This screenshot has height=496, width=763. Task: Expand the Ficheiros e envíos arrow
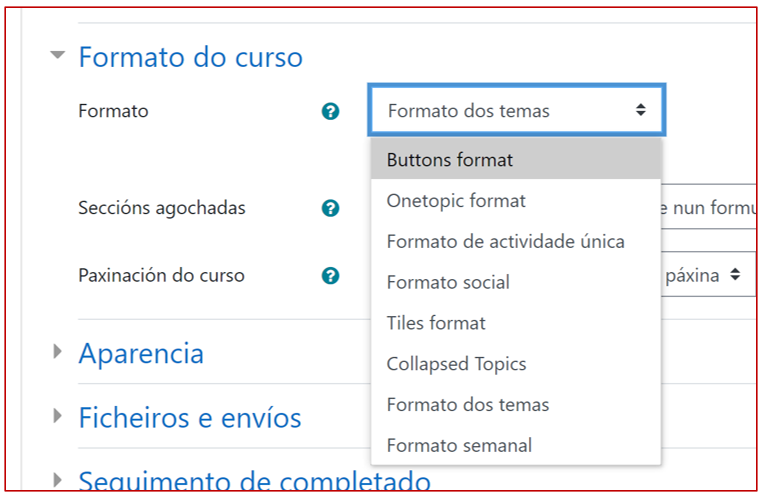coord(58,416)
